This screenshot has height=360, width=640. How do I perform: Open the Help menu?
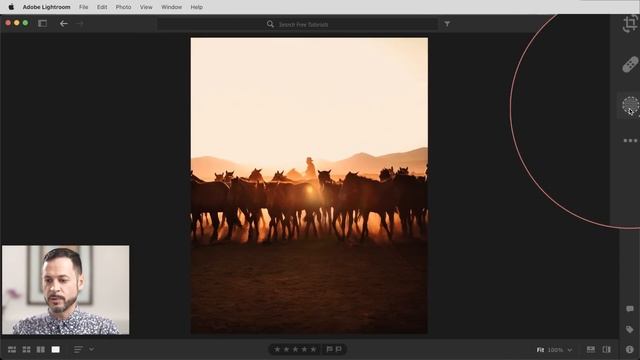(196, 7)
